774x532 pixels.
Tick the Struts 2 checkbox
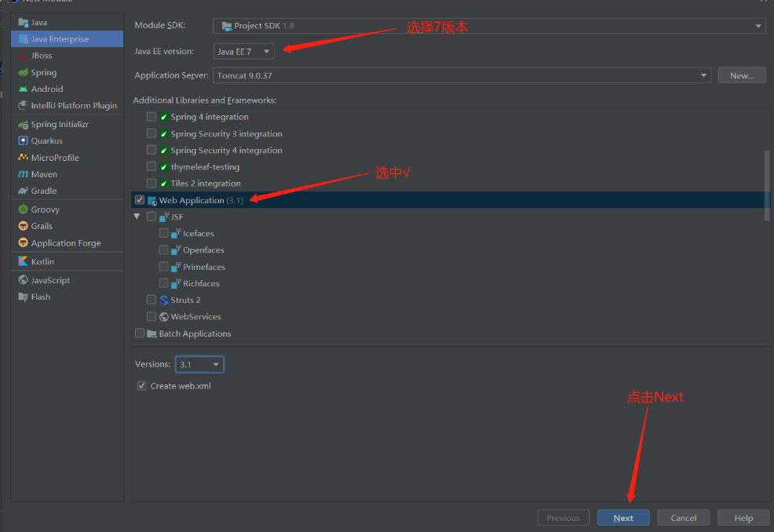coord(152,300)
